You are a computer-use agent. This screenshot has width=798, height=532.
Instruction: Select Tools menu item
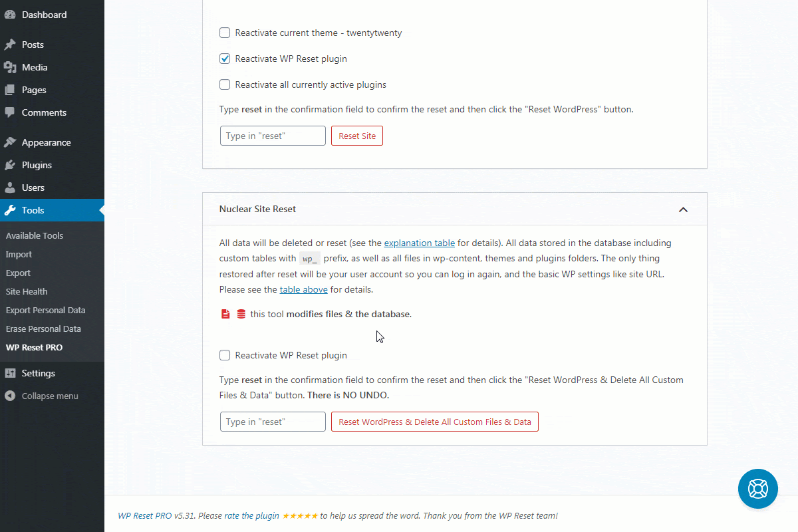[52, 210]
